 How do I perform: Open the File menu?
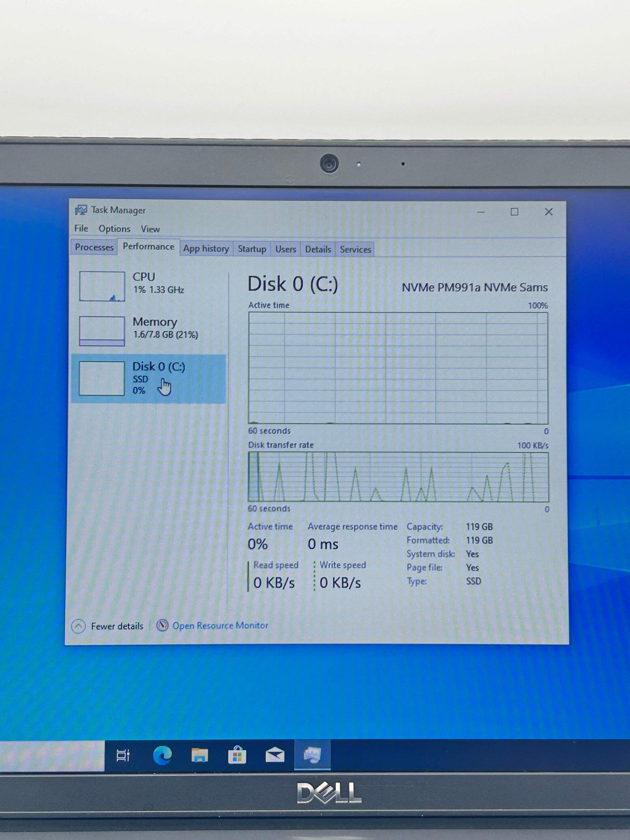(81, 228)
